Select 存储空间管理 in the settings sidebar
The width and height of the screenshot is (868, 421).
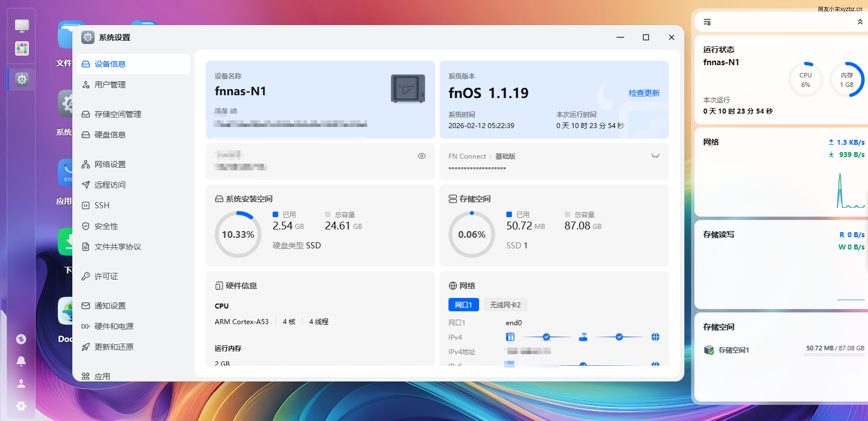coord(117,114)
